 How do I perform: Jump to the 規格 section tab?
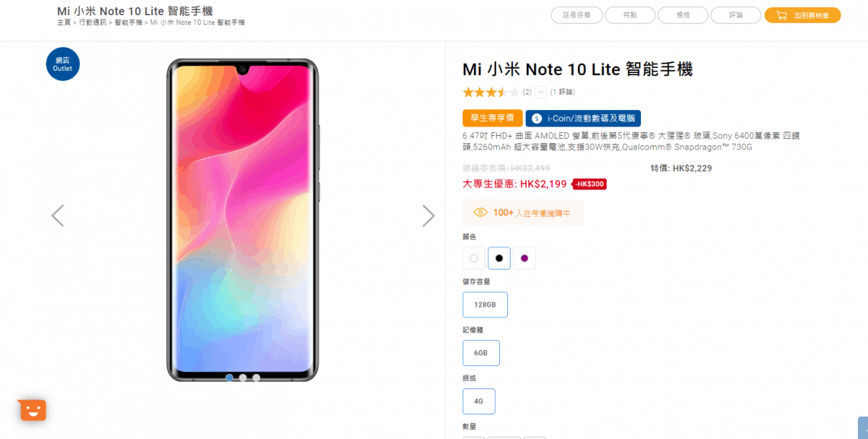point(683,15)
